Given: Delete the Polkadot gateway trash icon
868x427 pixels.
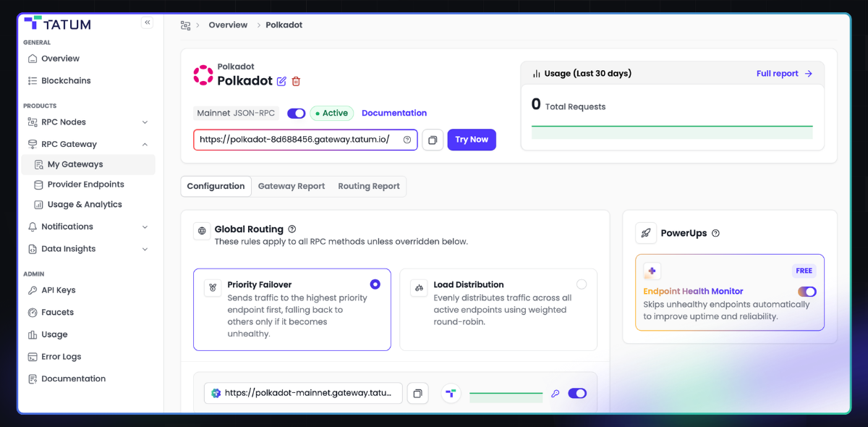Looking at the screenshot, I should (x=296, y=81).
